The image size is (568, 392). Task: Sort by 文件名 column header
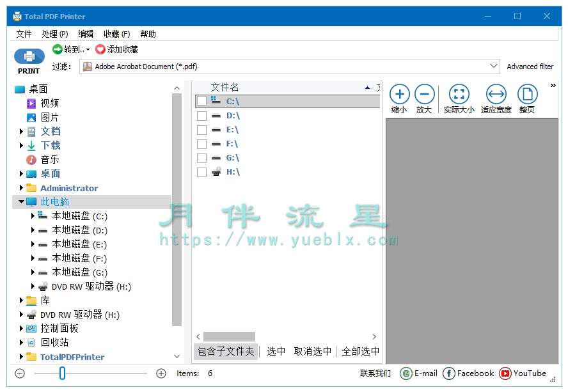[x=225, y=88]
